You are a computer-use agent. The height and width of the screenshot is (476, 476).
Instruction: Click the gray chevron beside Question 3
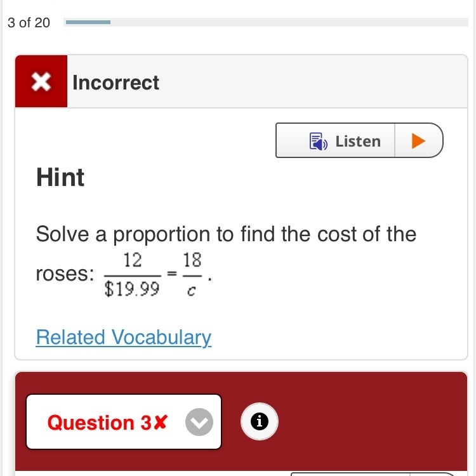coord(199,422)
